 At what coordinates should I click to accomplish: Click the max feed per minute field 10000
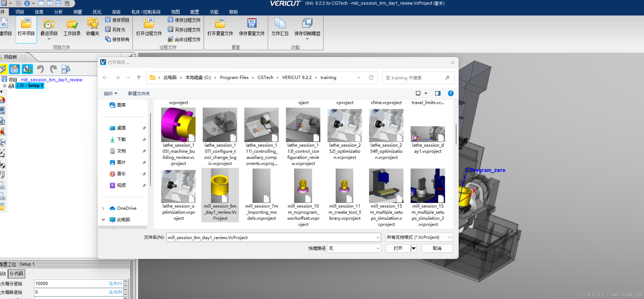click(79, 284)
